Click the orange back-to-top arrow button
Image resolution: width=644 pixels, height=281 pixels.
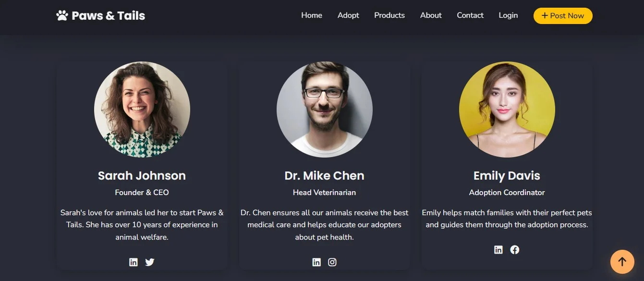click(622, 262)
